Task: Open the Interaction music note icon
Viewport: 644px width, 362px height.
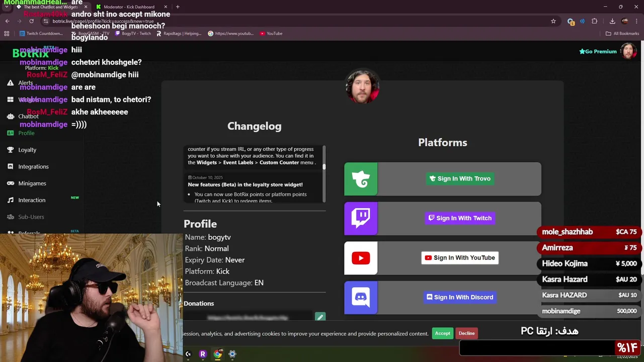Action: point(10,200)
